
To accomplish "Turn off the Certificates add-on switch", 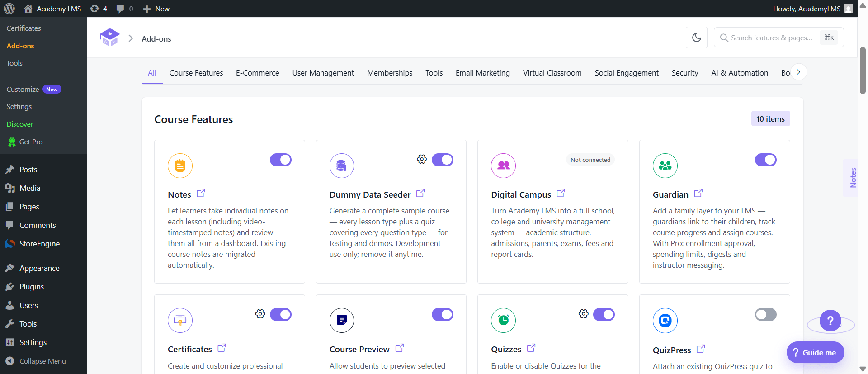I will [281, 314].
